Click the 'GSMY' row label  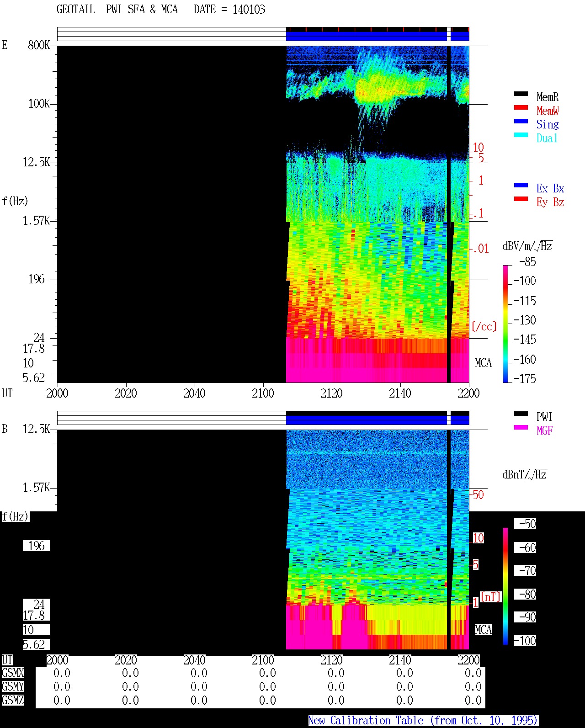coord(13,686)
